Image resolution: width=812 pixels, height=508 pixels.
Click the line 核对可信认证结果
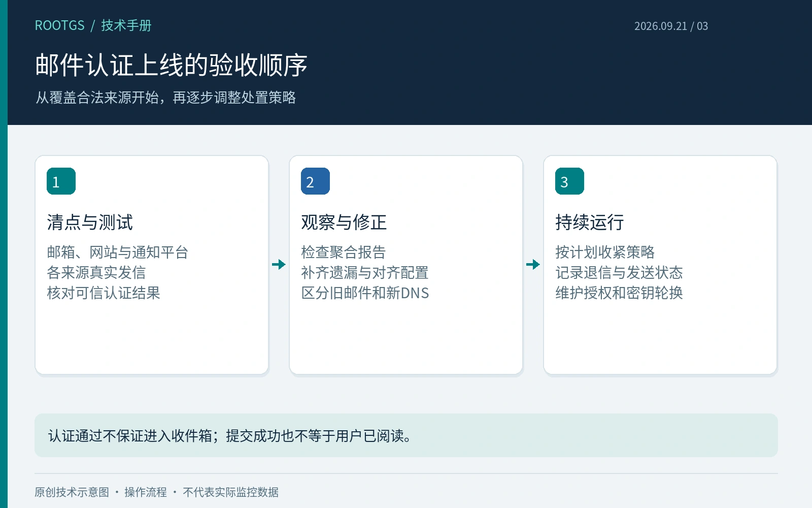(104, 293)
